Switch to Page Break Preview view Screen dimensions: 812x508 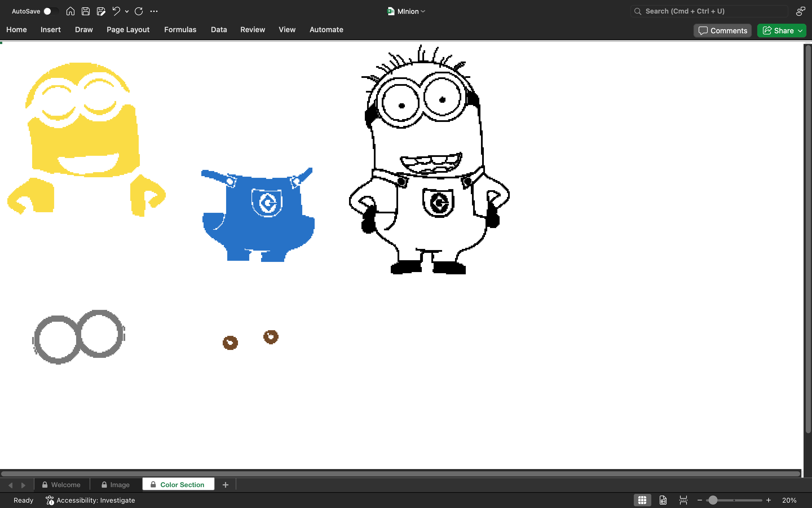[x=683, y=500]
